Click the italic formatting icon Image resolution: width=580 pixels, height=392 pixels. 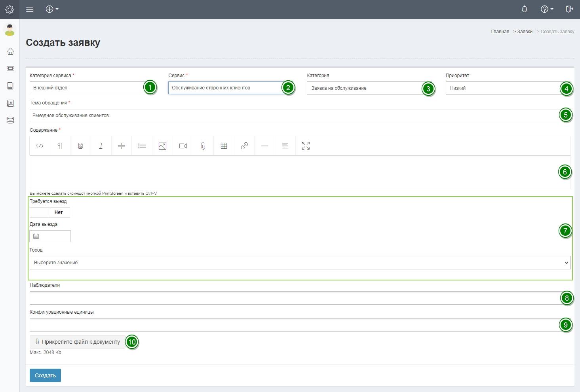pyautogui.click(x=101, y=146)
